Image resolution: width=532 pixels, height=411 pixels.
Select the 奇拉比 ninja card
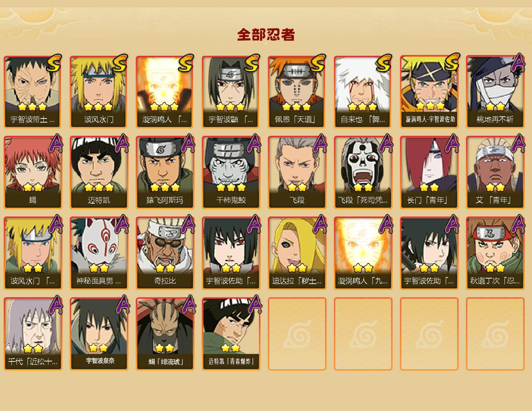coord(165,253)
